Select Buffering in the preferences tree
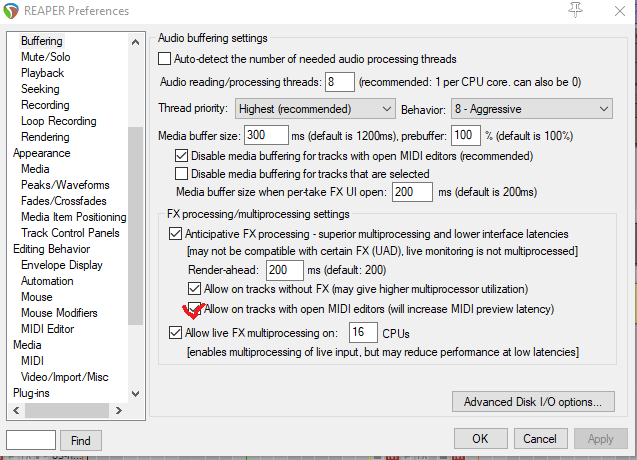 (x=42, y=41)
